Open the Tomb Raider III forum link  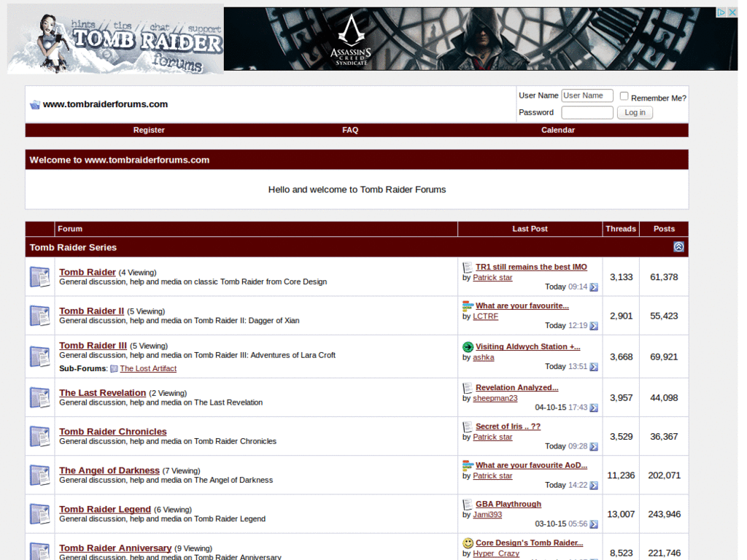tap(93, 345)
